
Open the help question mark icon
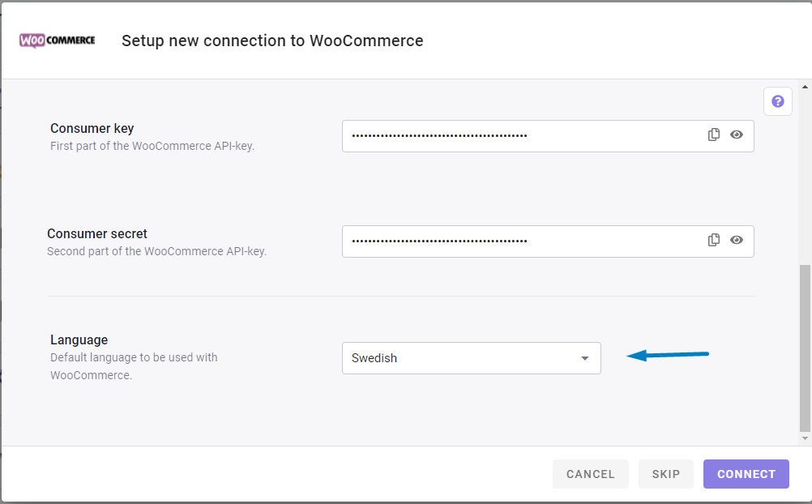[778, 101]
